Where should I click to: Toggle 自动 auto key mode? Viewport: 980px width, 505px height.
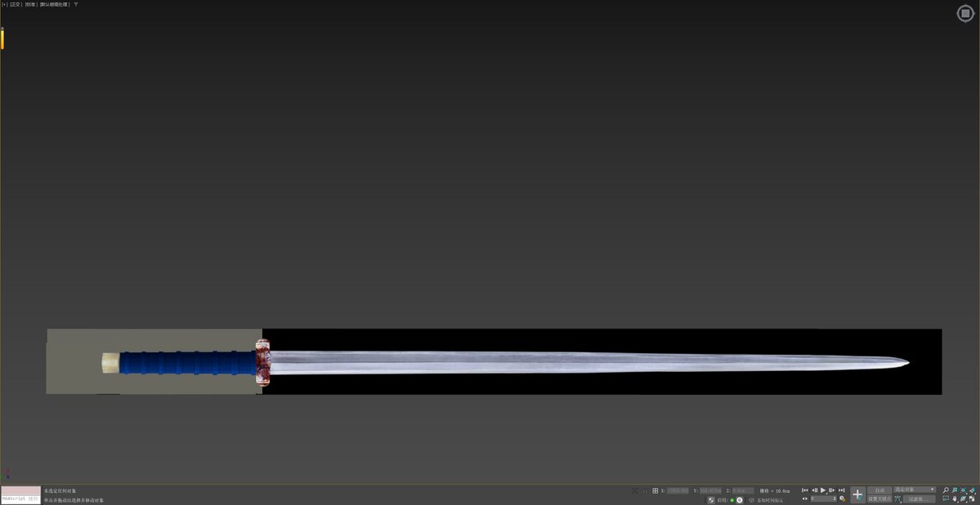(879, 490)
